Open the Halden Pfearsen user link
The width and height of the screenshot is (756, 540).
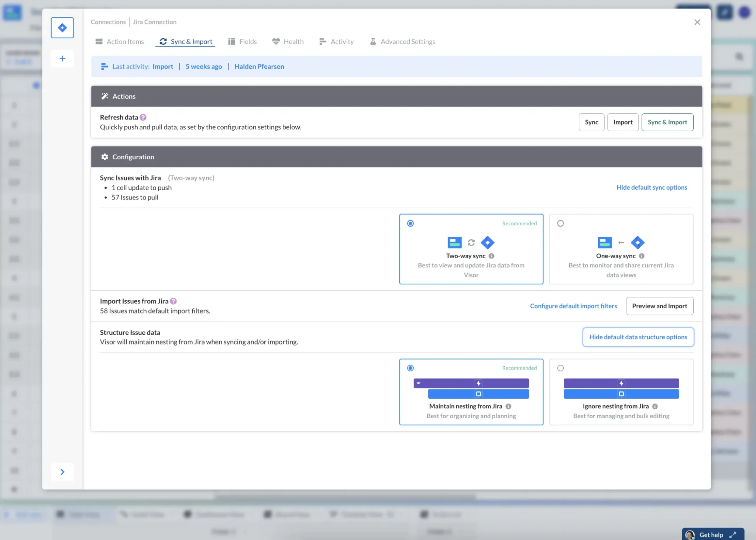[x=259, y=66]
